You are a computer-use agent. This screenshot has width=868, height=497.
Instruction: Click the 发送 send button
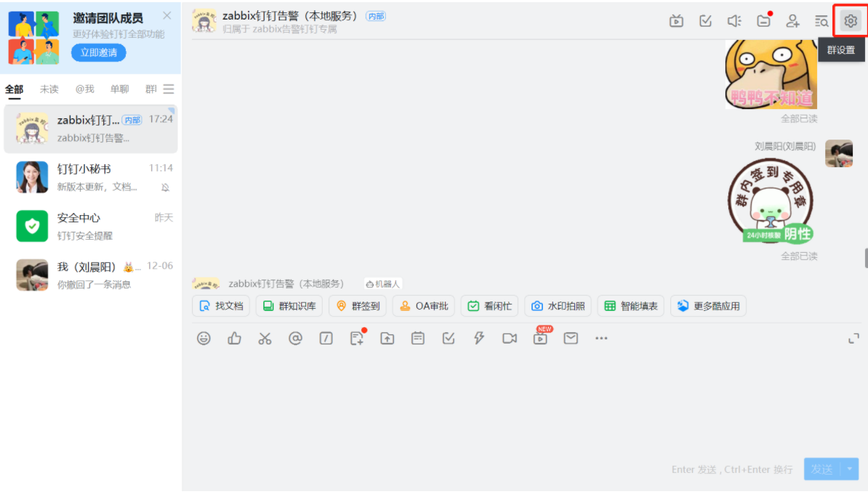[x=823, y=469]
